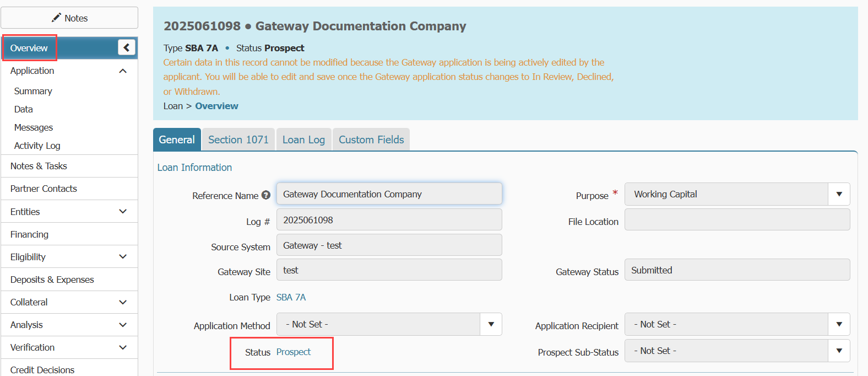Switch to the Section 1071 tab
This screenshot has height=376, width=868.
pyautogui.click(x=238, y=139)
